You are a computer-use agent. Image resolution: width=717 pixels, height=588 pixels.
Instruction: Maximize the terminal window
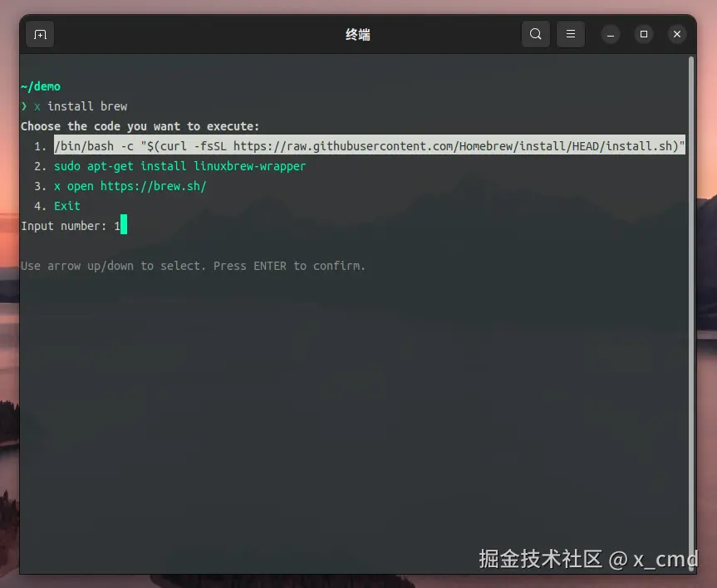point(643,34)
